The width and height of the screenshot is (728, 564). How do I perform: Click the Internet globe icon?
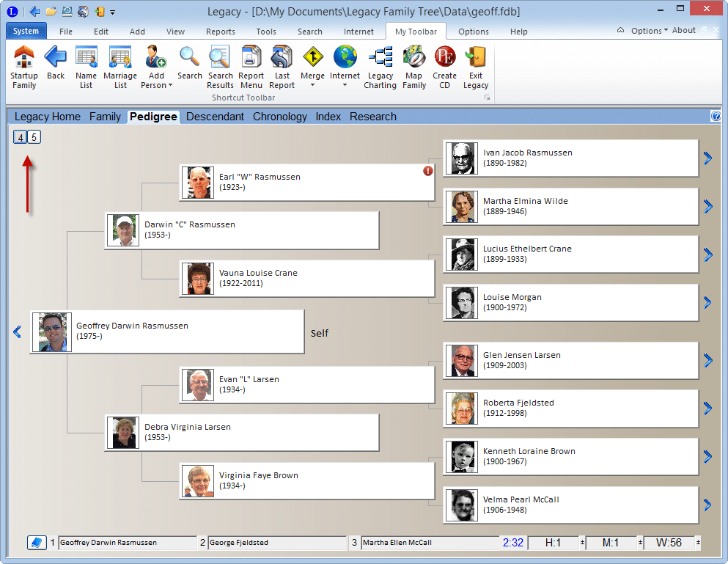pos(345,56)
